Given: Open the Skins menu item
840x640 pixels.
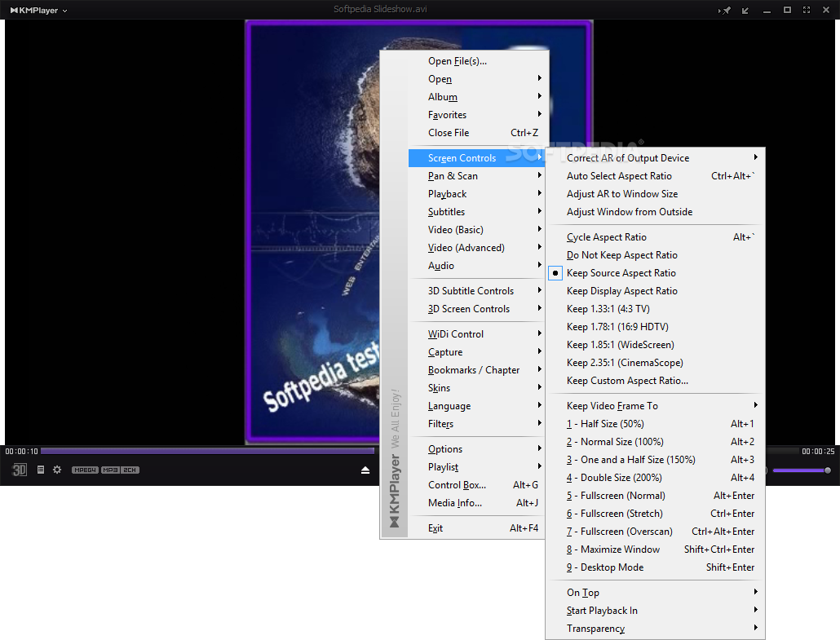Looking at the screenshot, I should coord(476,388).
